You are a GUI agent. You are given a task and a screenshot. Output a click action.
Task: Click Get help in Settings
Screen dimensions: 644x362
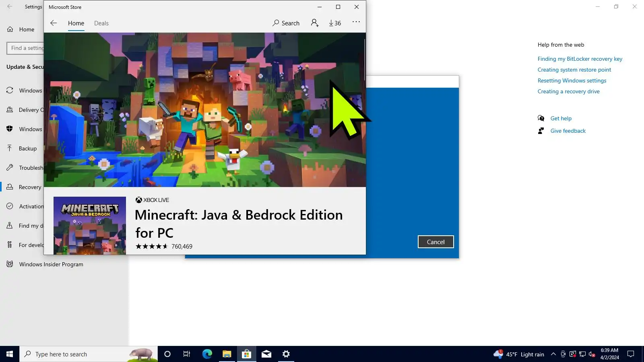click(x=561, y=118)
